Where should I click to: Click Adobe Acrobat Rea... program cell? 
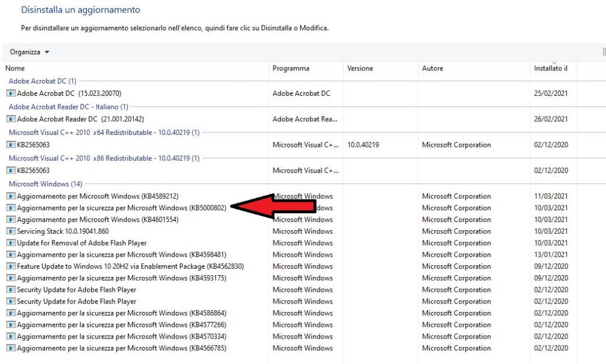[305, 119]
